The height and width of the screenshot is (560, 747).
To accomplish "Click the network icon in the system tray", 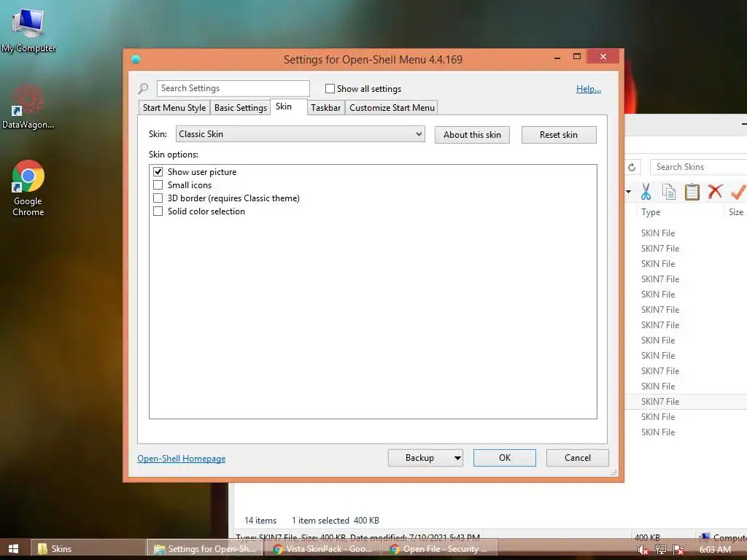I will [x=660, y=550].
